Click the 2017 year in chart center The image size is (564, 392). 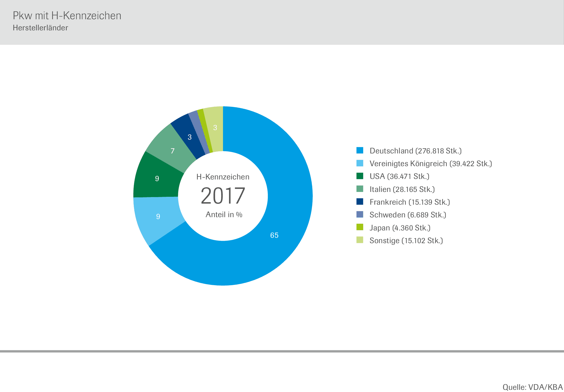point(223,196)
